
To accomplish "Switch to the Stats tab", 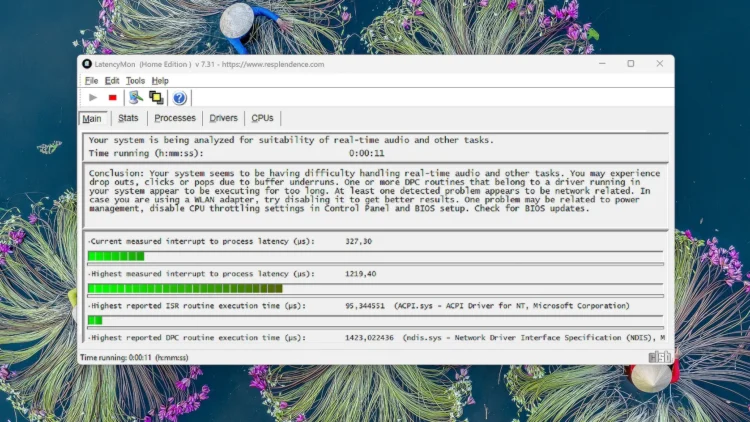I will [x=128, y=118].
